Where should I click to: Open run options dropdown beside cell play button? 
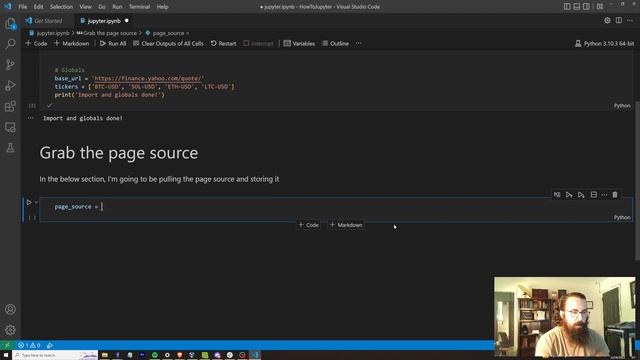point(36,202)
